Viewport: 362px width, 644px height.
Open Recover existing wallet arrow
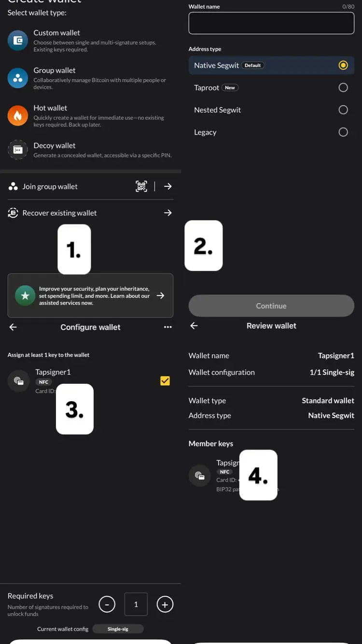pos(168,213)
